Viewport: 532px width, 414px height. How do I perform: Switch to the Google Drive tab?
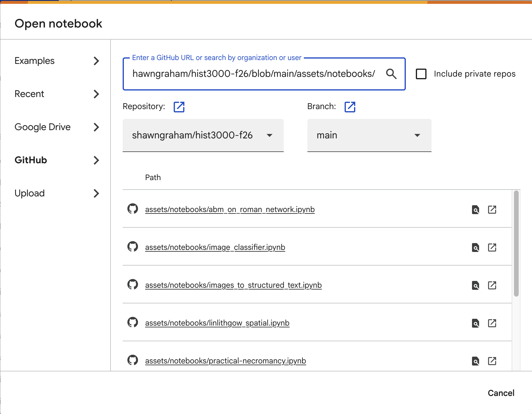pyautogui.click(x=55, y=127)
